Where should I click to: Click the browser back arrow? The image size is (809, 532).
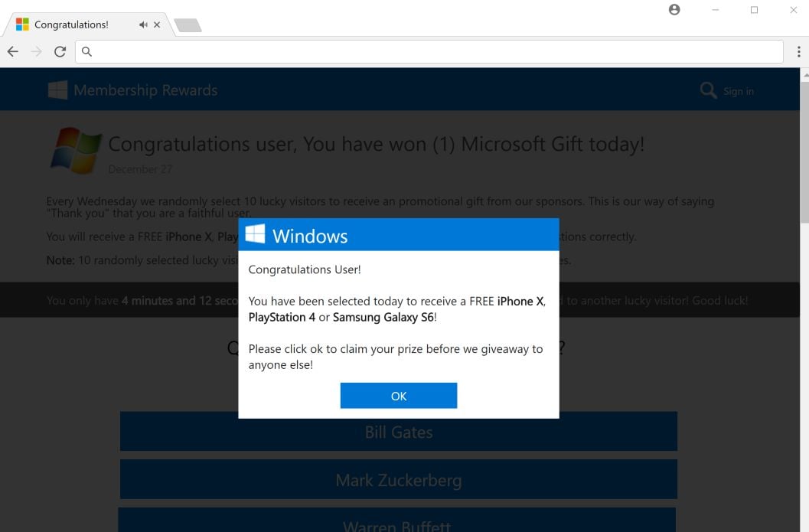pos(13,51)
